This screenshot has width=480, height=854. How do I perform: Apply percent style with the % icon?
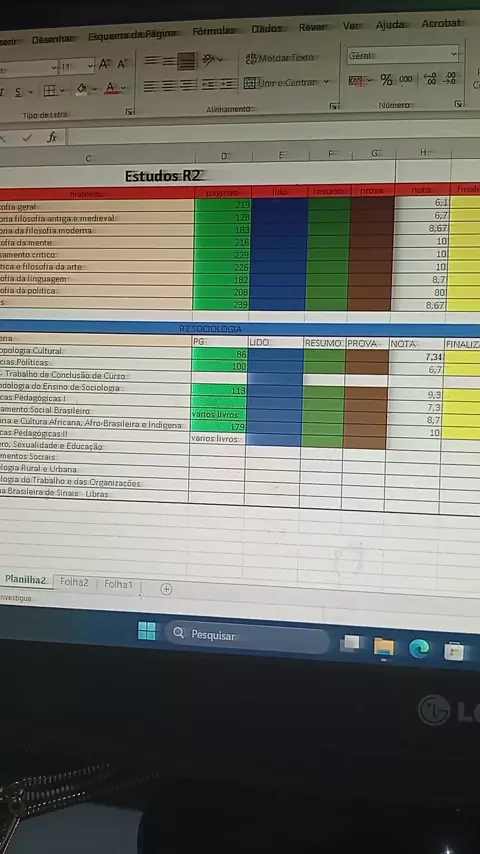point(386,80)
